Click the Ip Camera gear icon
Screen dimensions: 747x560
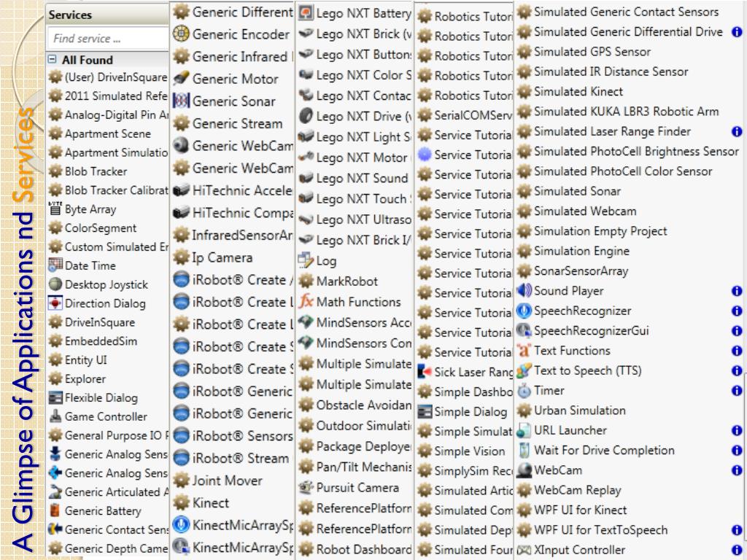point(181,257)
